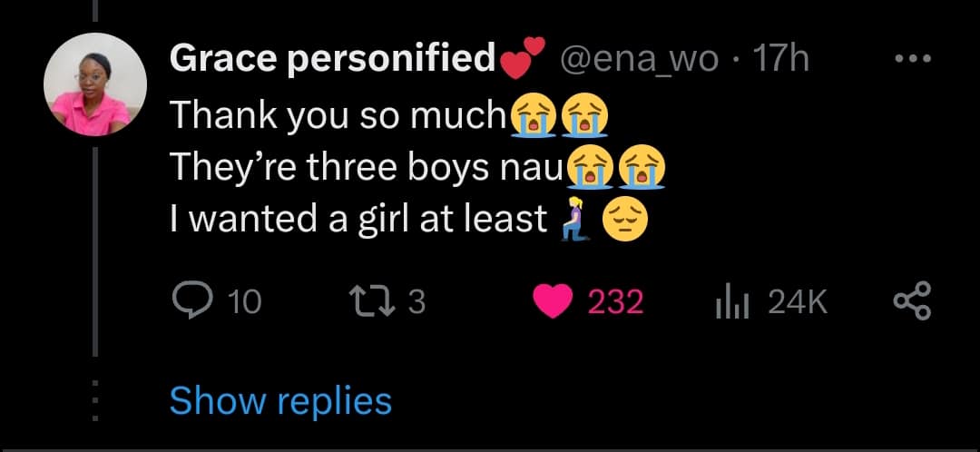Click the 24K views count
Viewport: 980px width, 452px height.
[x=797, y=301]
